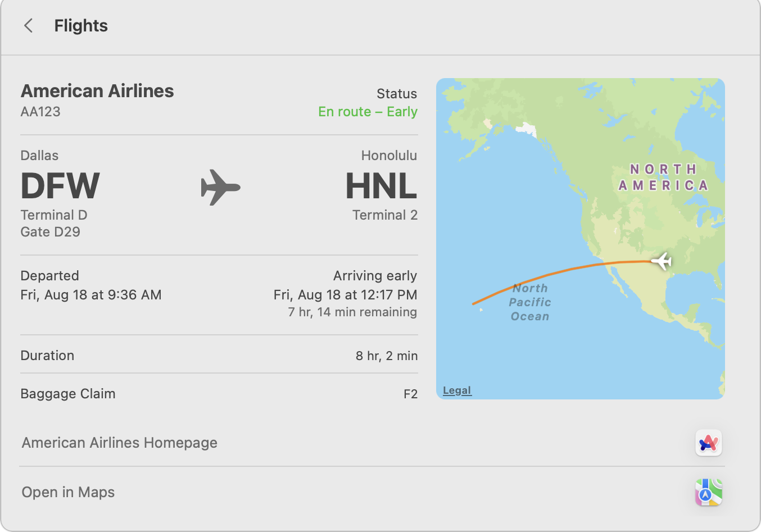Open the Maps app icon

pyautogui.click(x=708, y=493)
